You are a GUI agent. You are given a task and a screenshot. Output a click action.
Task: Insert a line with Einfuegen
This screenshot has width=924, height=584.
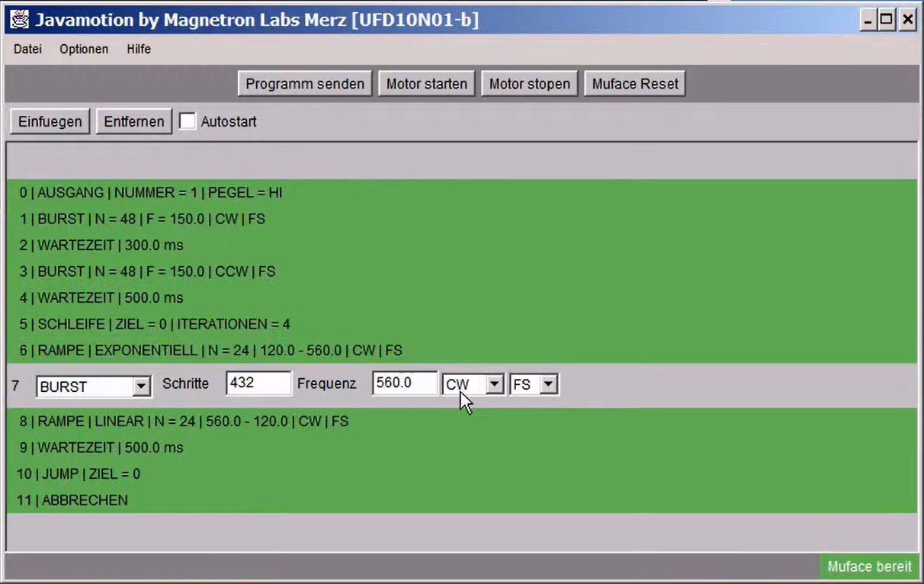(50, 121)
